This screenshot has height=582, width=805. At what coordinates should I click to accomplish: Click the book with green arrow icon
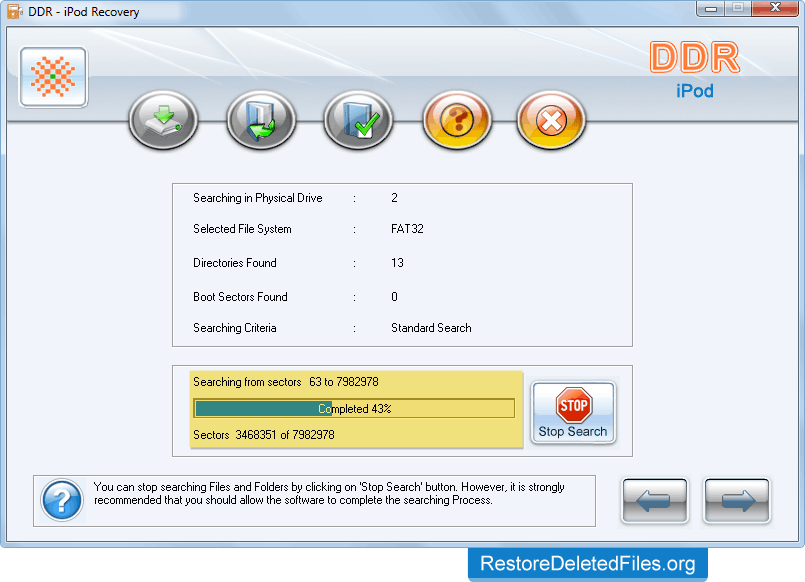tap(261, 120)
